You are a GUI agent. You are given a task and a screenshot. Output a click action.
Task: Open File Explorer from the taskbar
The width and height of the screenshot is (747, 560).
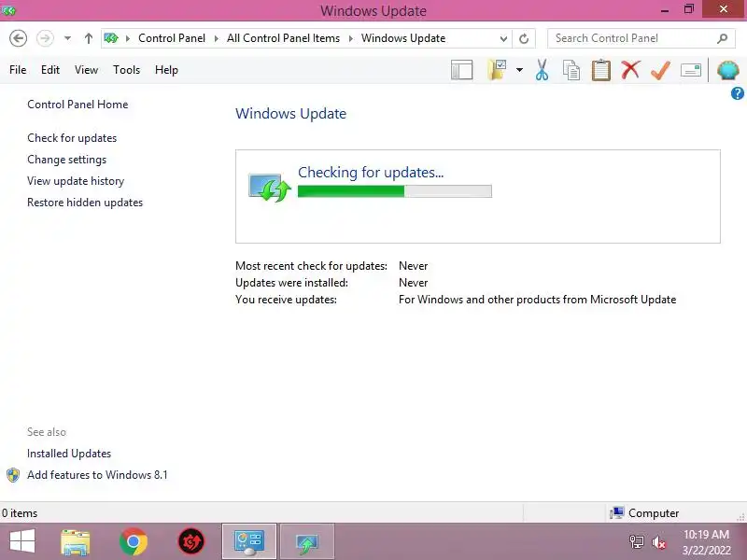pos(76,542)
